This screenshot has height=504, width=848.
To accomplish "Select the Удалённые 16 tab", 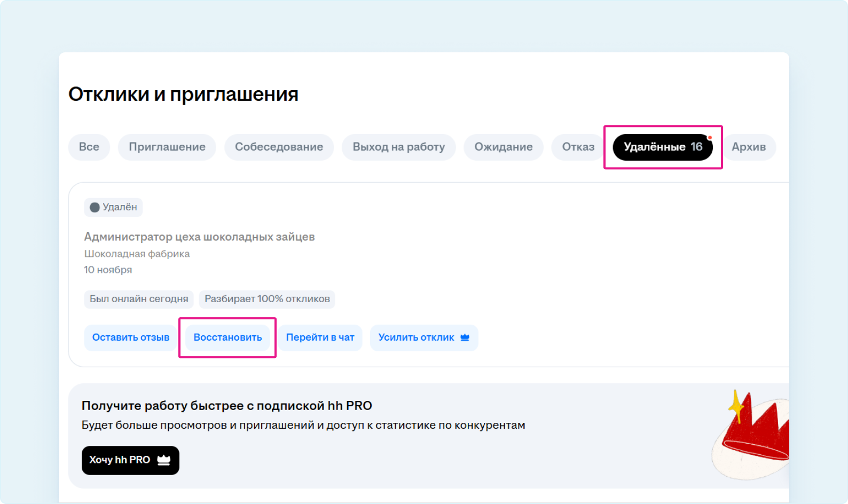I will [662, 147].
